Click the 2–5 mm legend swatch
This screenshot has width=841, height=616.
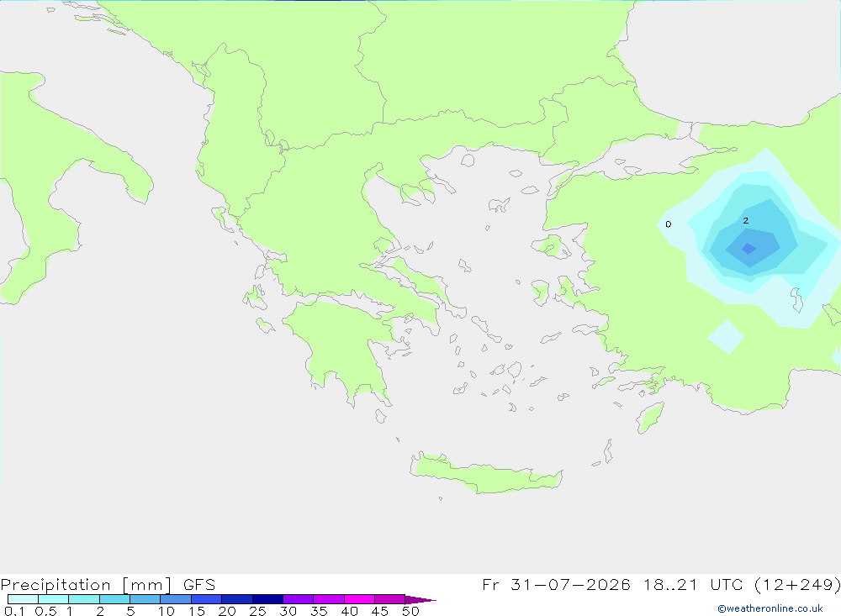point(114,599)
